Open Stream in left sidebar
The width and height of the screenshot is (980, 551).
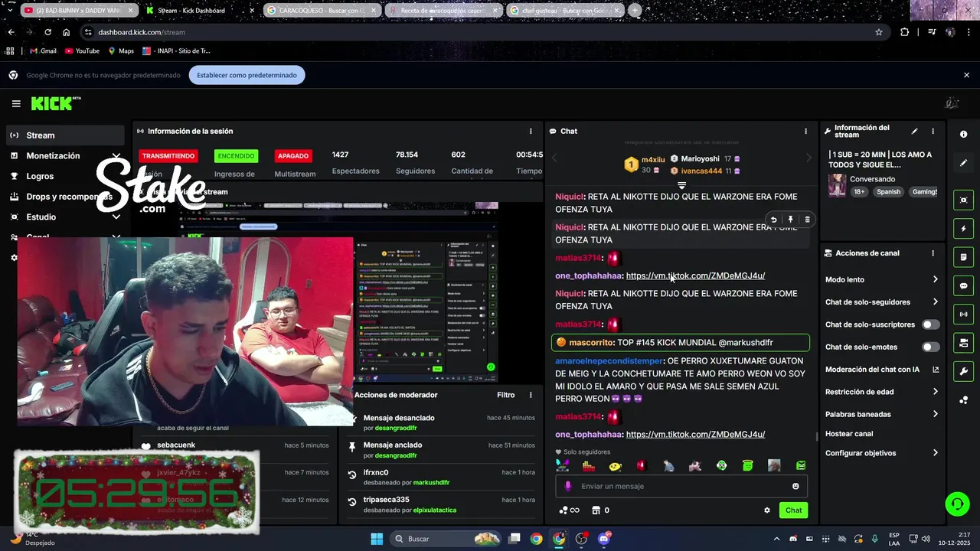65,135
